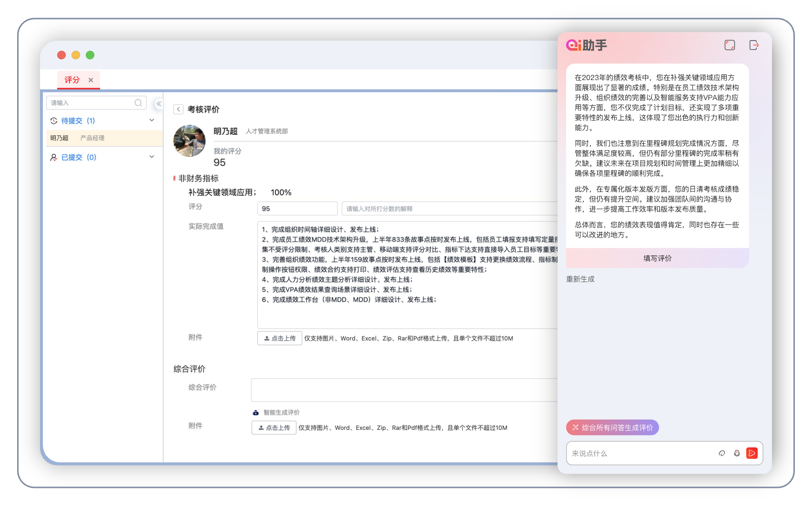Click 综合所有问答生成评价 button
Image resolution: width=812 pixels, height=506 pixels.
tap(612, 428)
